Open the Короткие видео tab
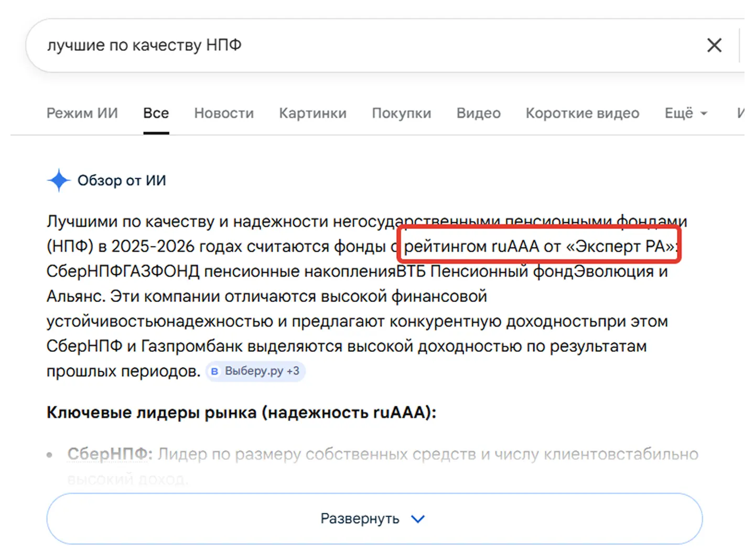Screen dimensions: 755x560 pos(583,113)
